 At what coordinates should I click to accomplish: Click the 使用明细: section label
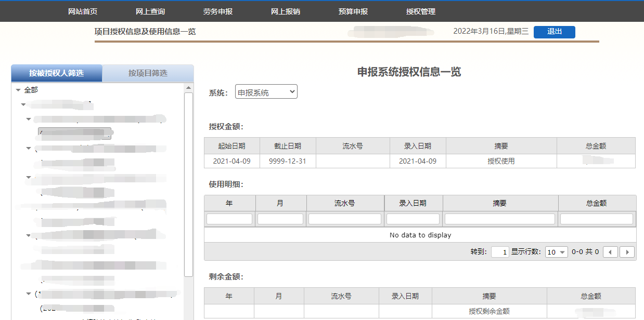click(x=226, y=184)
